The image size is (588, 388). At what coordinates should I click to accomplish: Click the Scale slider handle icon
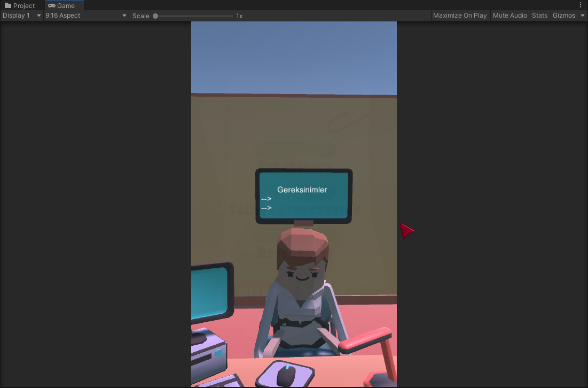coord(155,15)
